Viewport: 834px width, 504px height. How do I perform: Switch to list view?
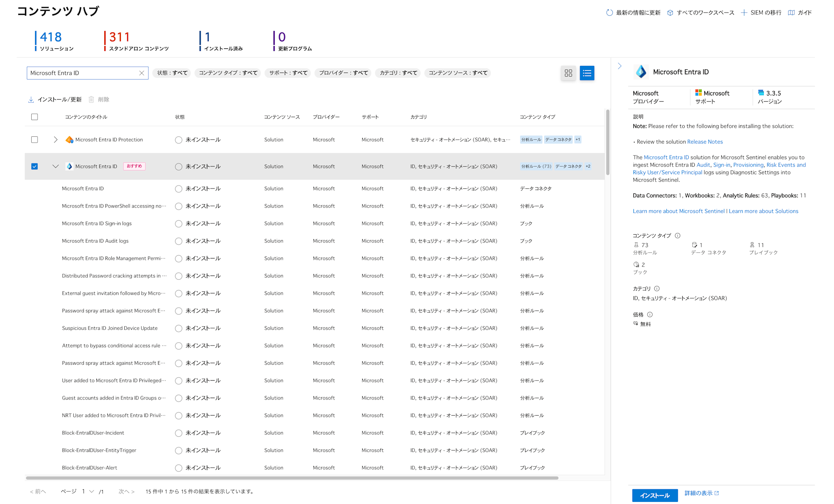tap(587, 73)
